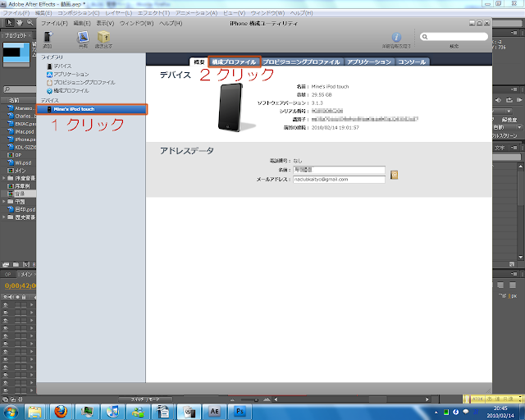Image resolution: width=525 pixels, height=420 pixels.
Task: Toggle the topmost layer's eye visibility in timeline
Action: pos(6,305)
